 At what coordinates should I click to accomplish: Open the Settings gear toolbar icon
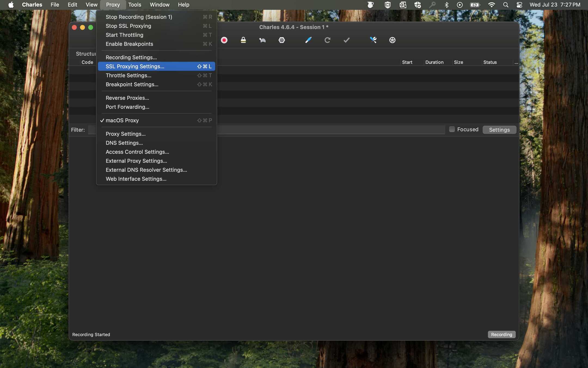coord(392,40)
